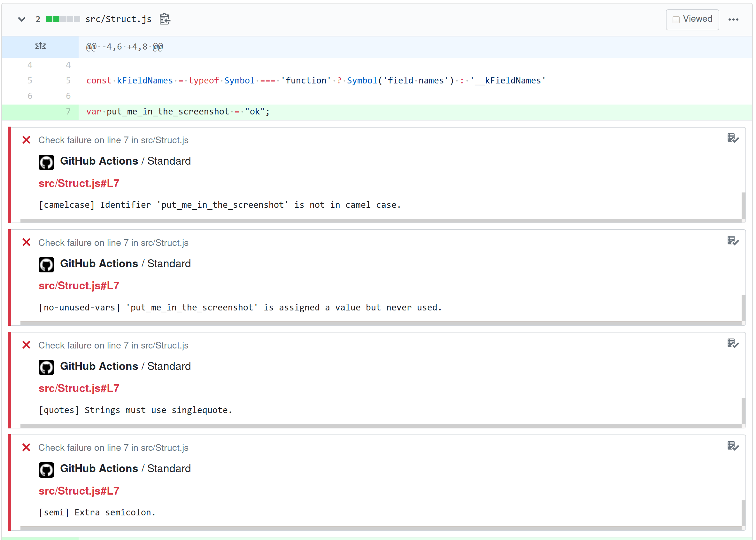
Task: Open src/Struct.js#L7 link in camelcase annotation
Action: click(79, 183)
